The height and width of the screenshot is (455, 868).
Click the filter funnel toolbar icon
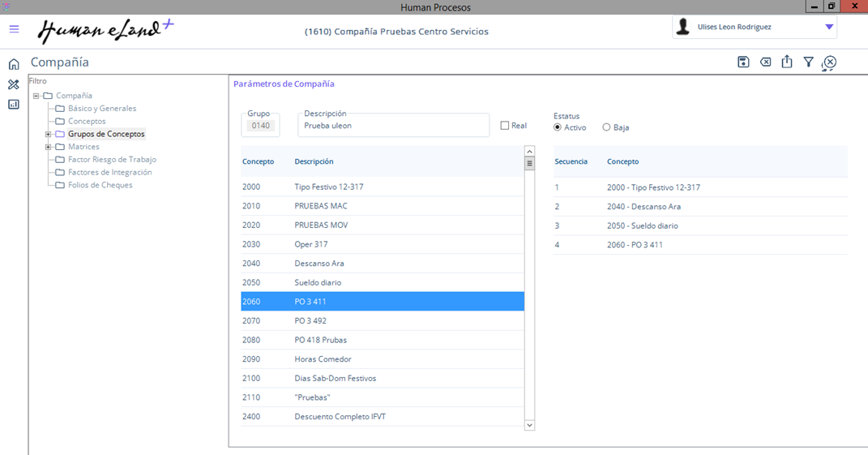pos(808,62)
